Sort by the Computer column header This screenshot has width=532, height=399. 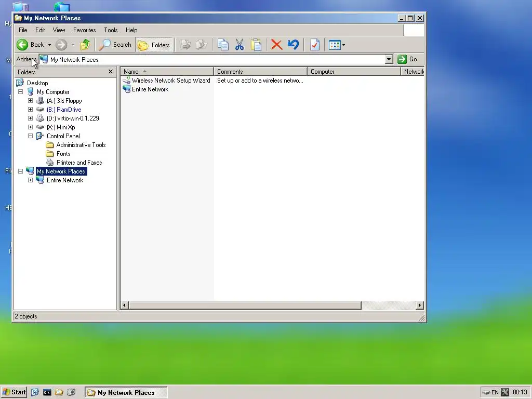(354, 72)
